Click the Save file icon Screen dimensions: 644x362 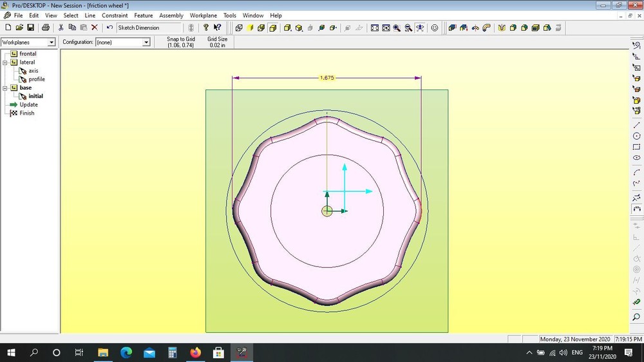tap(30, 28)
